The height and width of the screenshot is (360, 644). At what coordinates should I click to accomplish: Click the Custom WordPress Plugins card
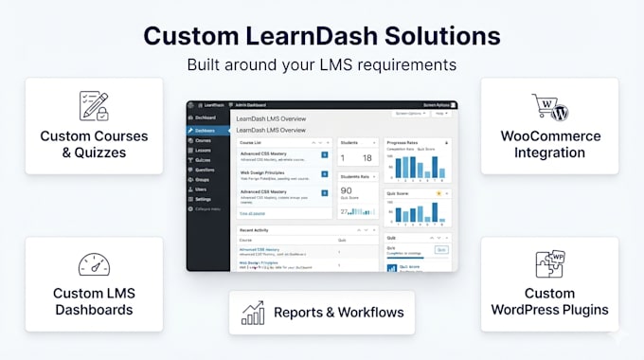click(550, 284)
